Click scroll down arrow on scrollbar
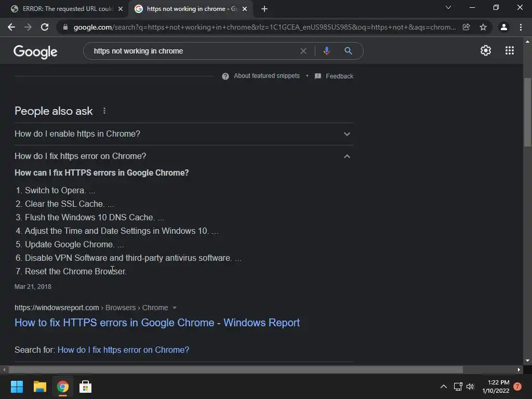 (527, 361)
